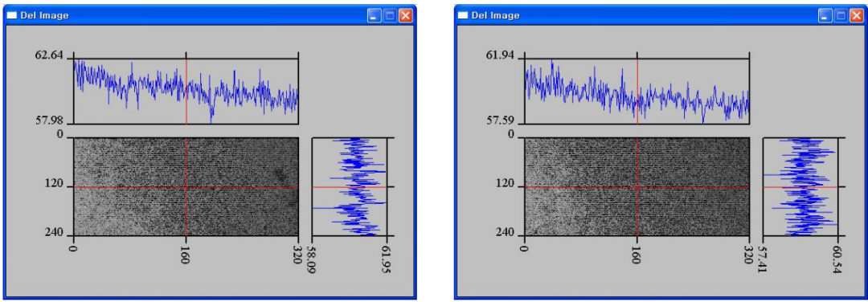
Task: Click the right window's vertical profile plot
Action: tap(800, 186)
